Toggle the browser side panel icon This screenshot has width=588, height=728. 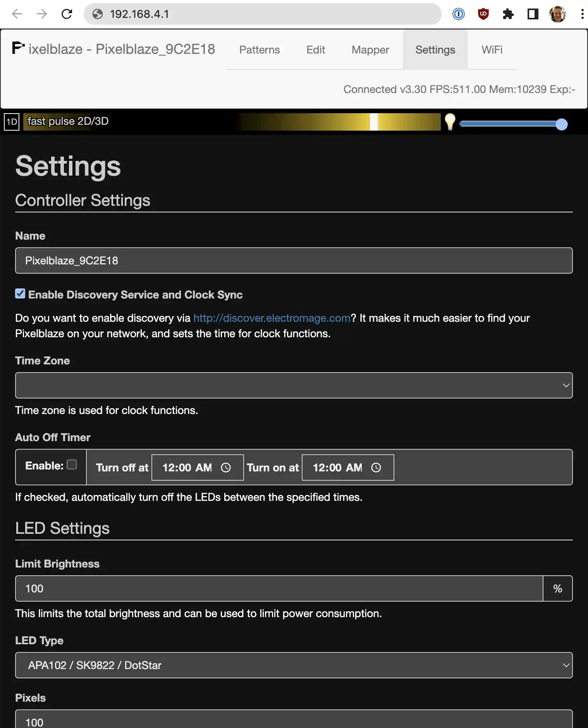533,14
